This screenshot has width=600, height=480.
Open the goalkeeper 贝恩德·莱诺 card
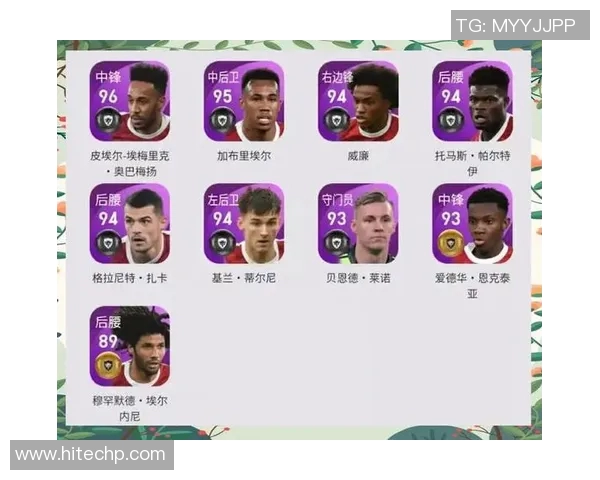(x=358, y=224)
